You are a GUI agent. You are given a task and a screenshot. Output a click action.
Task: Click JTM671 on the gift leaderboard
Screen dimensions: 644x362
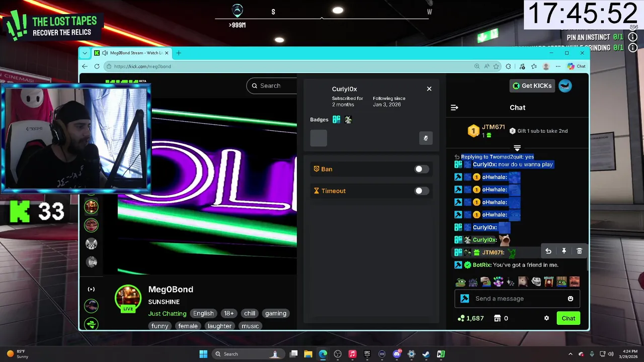pos(493,127)
